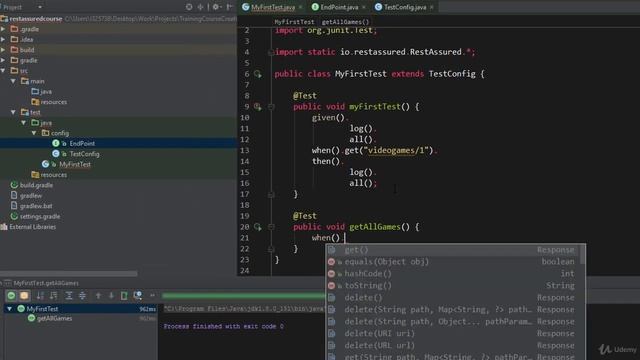The image size is (640, 360).
Task: Click run gutter icon beside myFirstTest method
Action: [258, 107]
